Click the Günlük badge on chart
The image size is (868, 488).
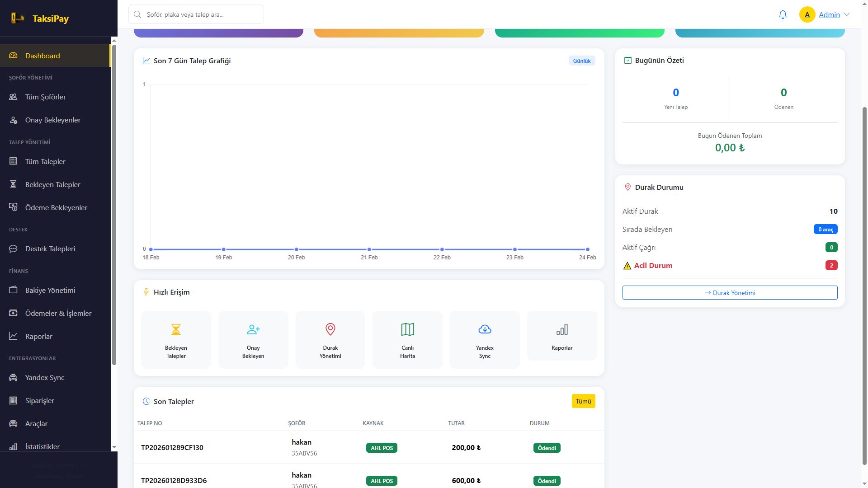tap(581, 61)
